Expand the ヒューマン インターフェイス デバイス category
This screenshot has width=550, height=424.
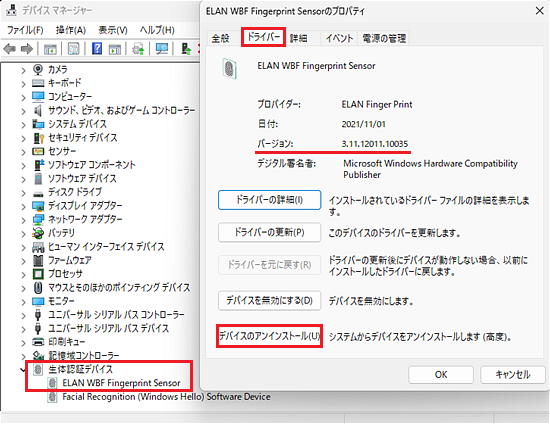[x=23, y=248]
